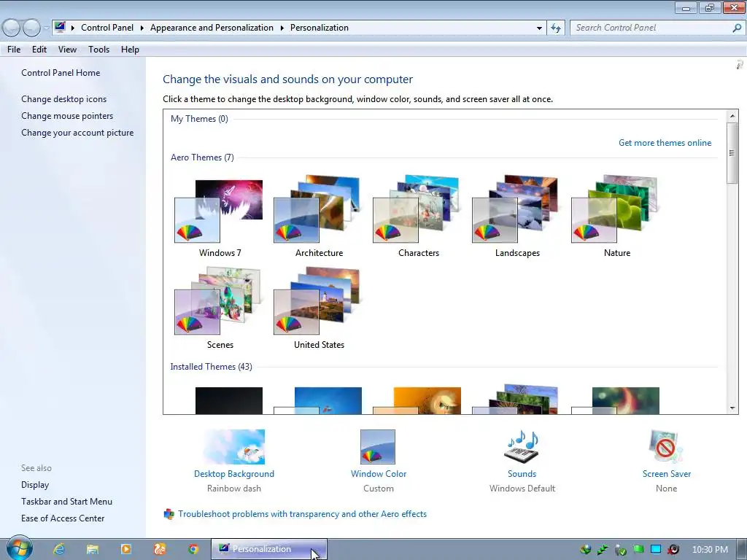Open the Edit menu
The width and height of the screenshot is (747, 560).
point(39,50)
